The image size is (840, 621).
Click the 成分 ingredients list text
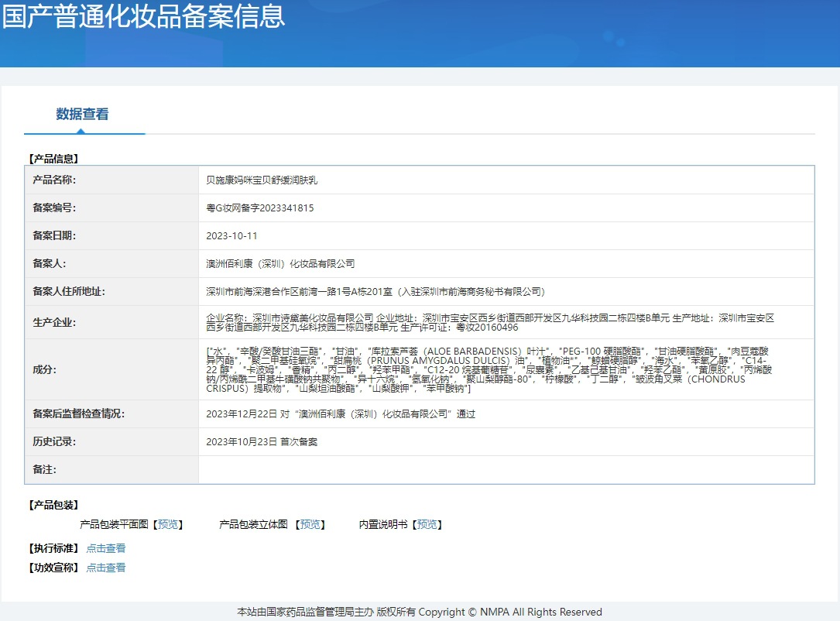pos(489,369)
